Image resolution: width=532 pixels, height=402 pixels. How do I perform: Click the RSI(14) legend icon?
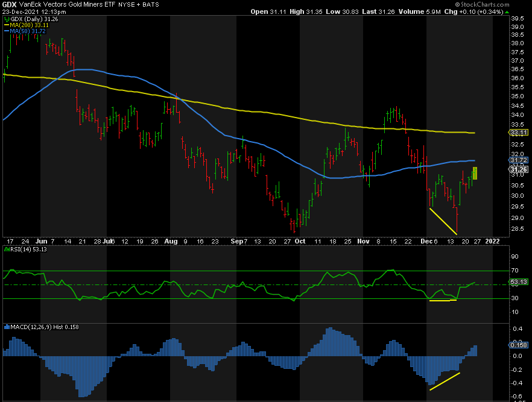coord(7,250)
